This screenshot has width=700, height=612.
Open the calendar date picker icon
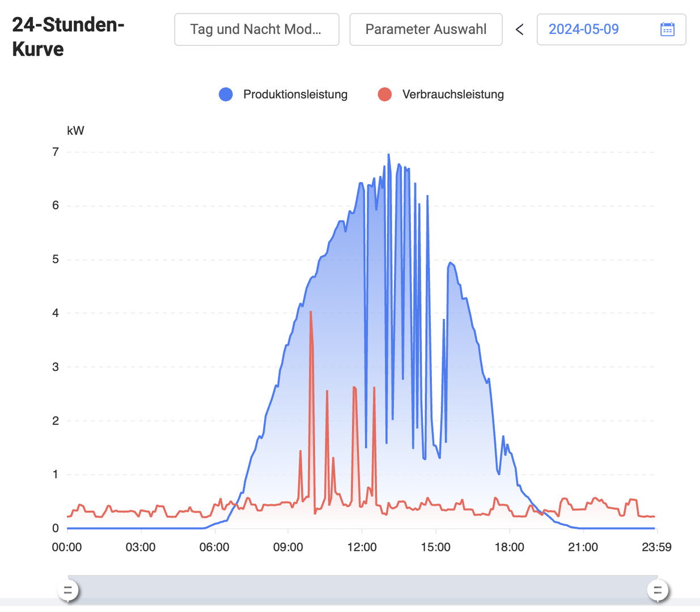click(667, 29)
